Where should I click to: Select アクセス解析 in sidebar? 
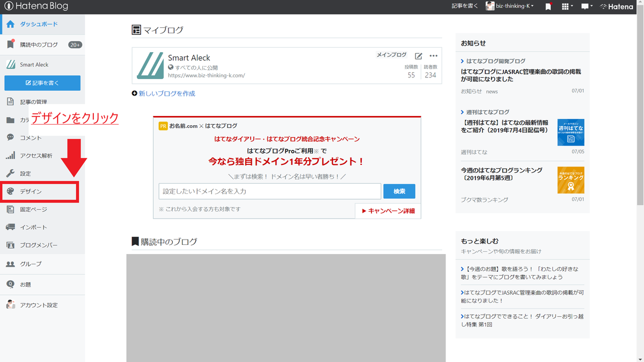tap(42, 156)
